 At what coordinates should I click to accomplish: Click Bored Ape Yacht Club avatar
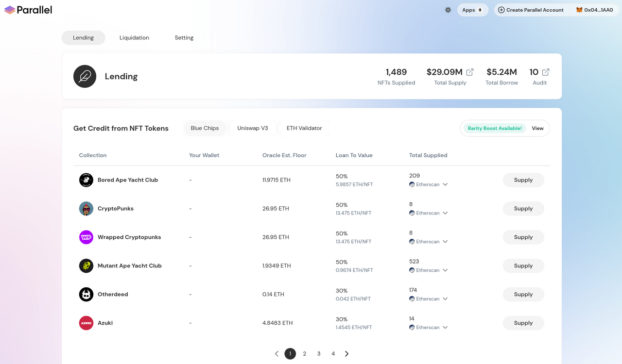86,180
